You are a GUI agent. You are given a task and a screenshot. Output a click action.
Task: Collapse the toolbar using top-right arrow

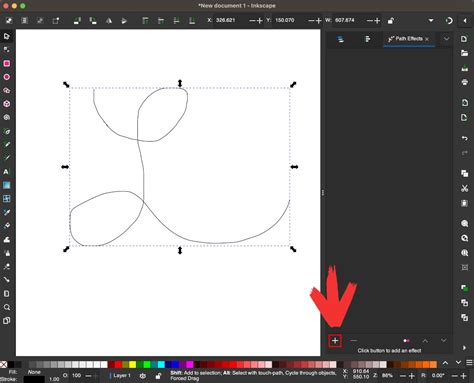[x=465, y=21]
